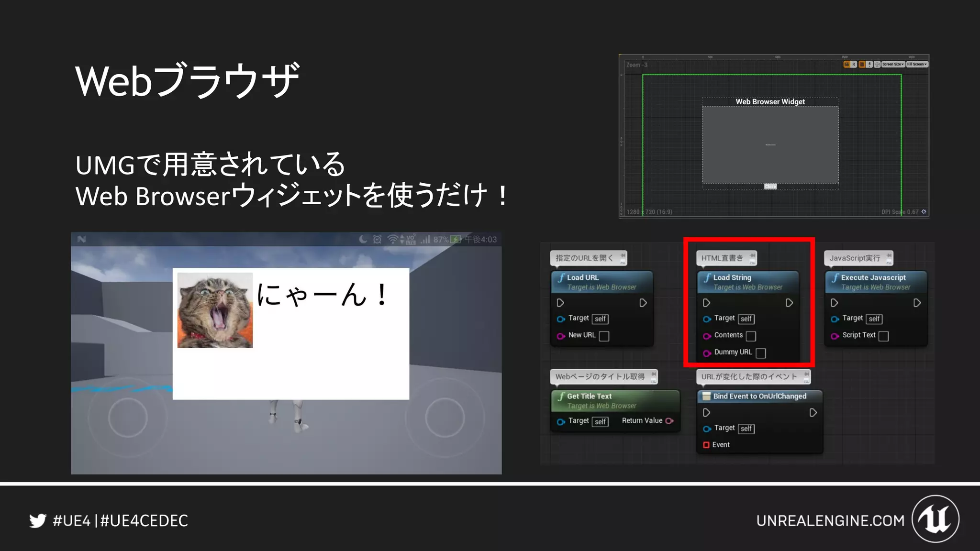
Task: Open the DPI Scale gear settings
Action: [924, 211]
